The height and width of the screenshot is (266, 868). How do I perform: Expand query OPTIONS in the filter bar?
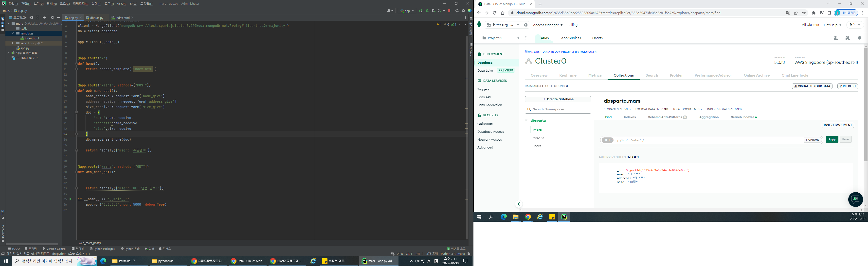click(x=813, y=140)
